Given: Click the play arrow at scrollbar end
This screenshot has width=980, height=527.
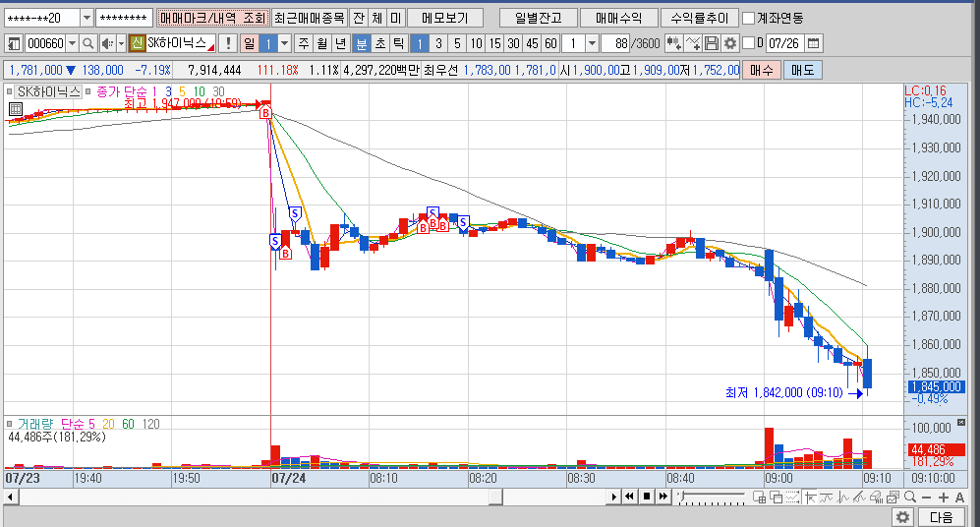Looking at the screenshot, I should (613, 497).
